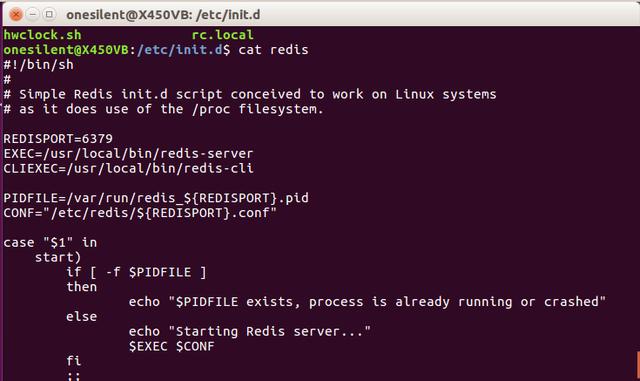Click the #!/bin/sh shebang line

[38, 65]
